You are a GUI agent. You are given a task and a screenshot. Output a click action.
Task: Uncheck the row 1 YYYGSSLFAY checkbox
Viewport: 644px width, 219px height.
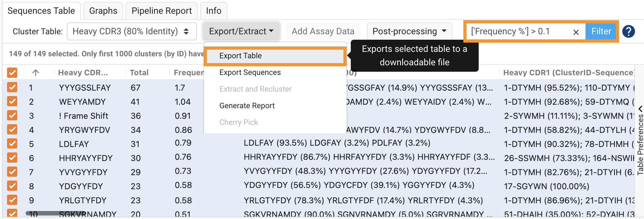click(12, 87)
